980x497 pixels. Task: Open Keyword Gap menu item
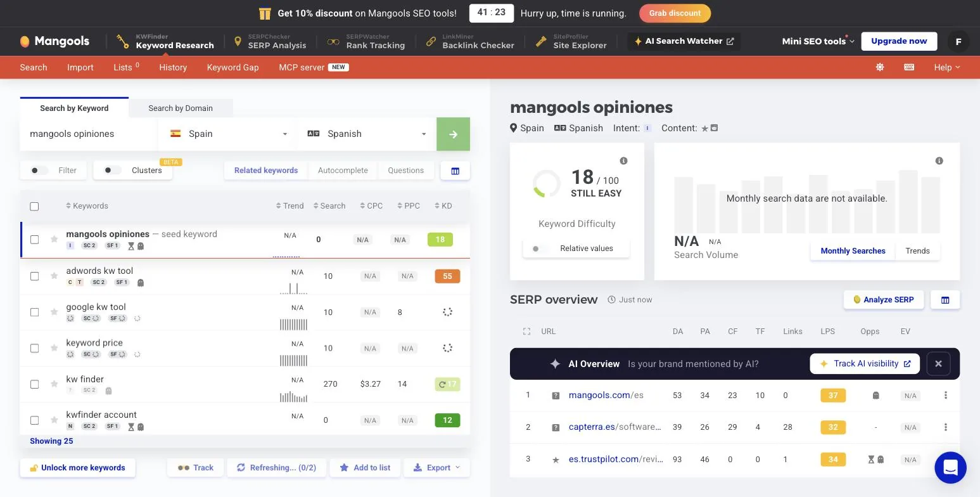pos(233,67)
